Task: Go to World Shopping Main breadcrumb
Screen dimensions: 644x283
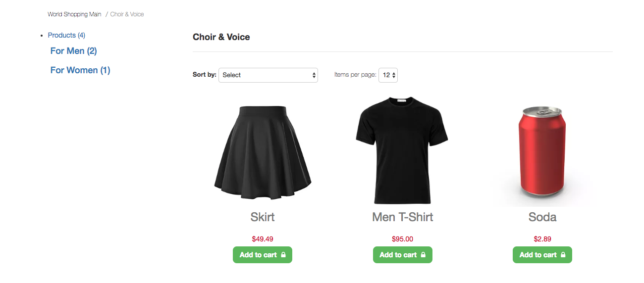Action: pyautogui.click(x=74, y=14)
